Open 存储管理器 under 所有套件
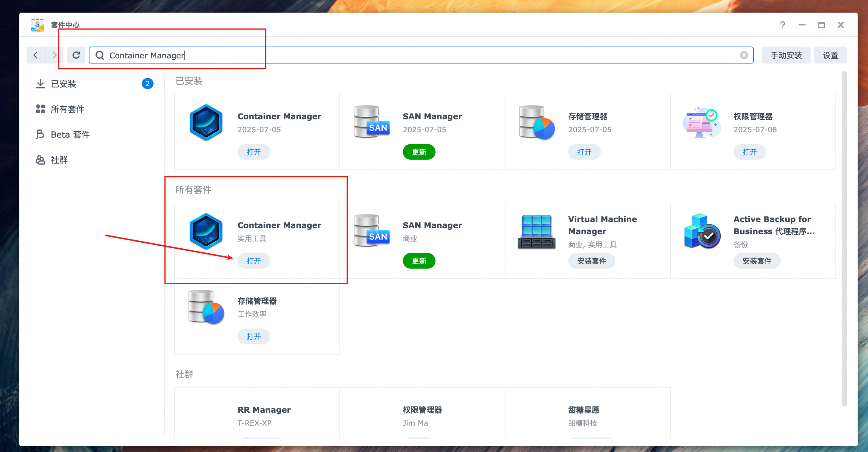Viewport: 868px width, 452px height. point(254,336)
